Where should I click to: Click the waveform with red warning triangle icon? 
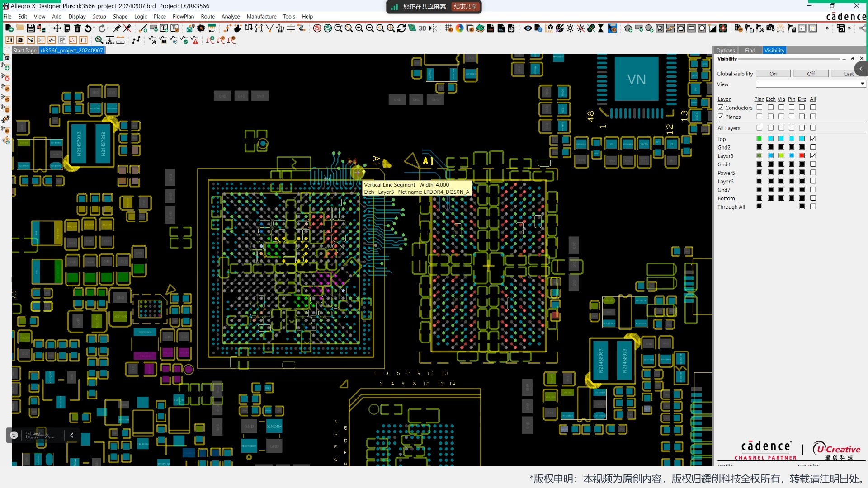click(195, 40)
